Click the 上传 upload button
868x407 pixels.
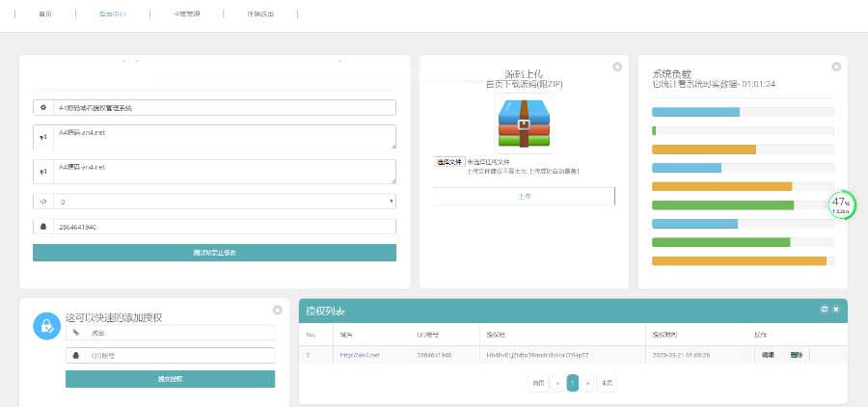click(524, 196)
